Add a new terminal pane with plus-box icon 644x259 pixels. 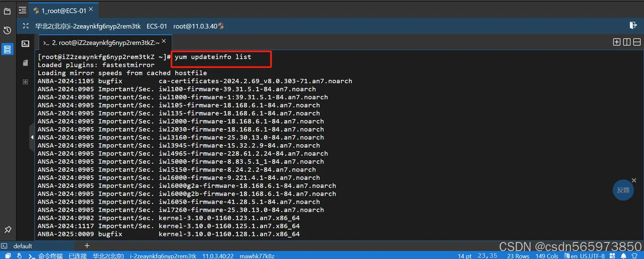617,42
